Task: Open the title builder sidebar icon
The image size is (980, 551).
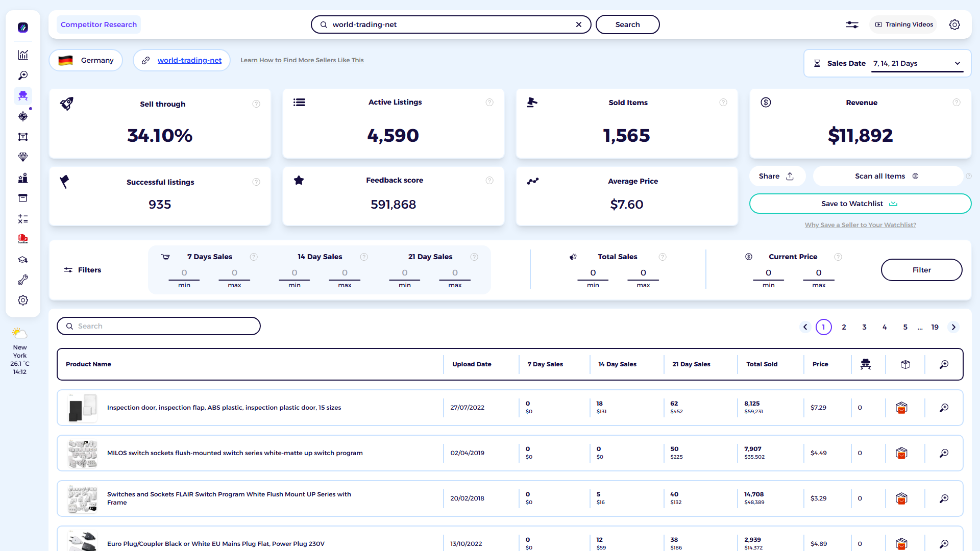Action: [23, 137]
